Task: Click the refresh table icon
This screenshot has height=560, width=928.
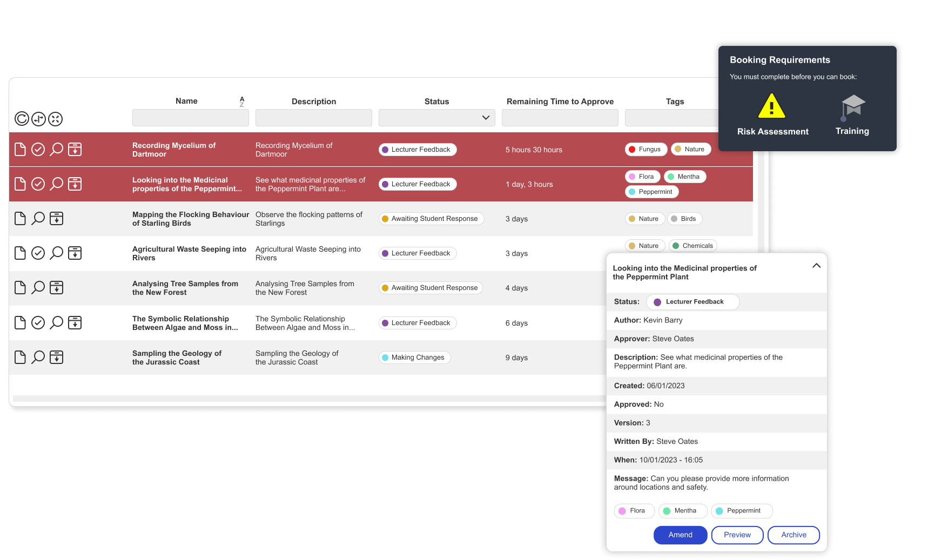Action: pos(22,119)
